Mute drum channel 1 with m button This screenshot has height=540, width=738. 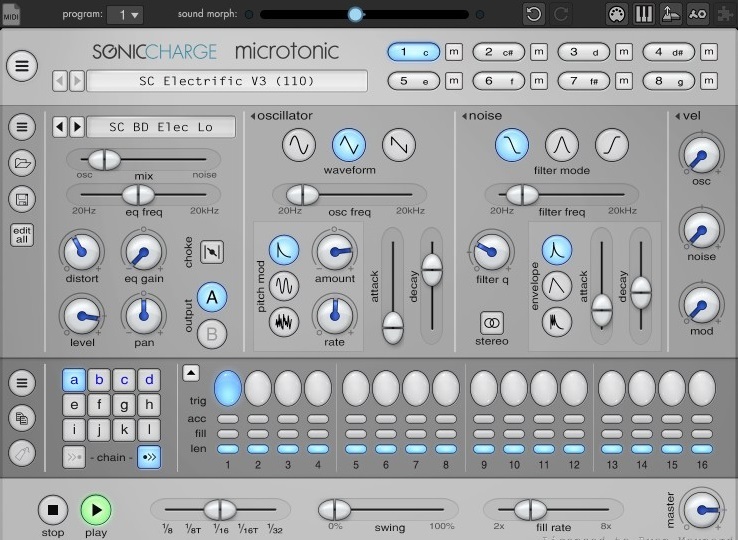[x=454, y=52]
